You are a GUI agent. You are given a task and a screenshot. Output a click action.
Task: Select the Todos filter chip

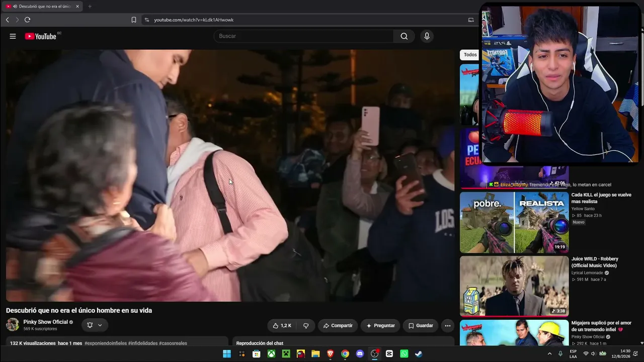coord(470,55)
